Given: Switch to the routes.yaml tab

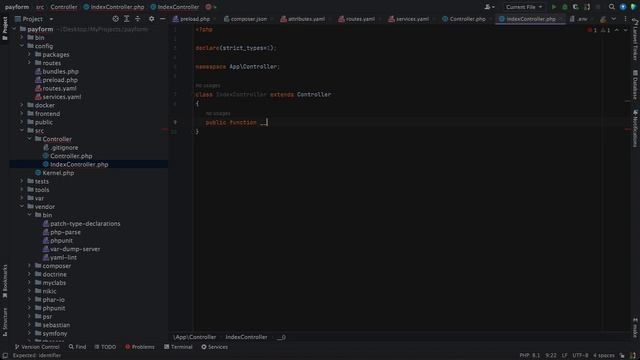Looking at the screenshot, I should [x=357, y=19].
